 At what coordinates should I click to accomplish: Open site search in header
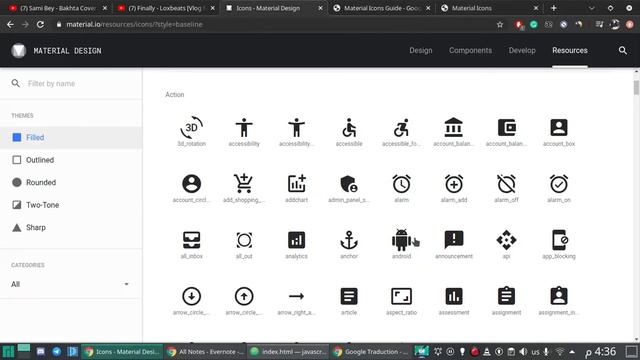pyautogui.click(x=622, y=50)
